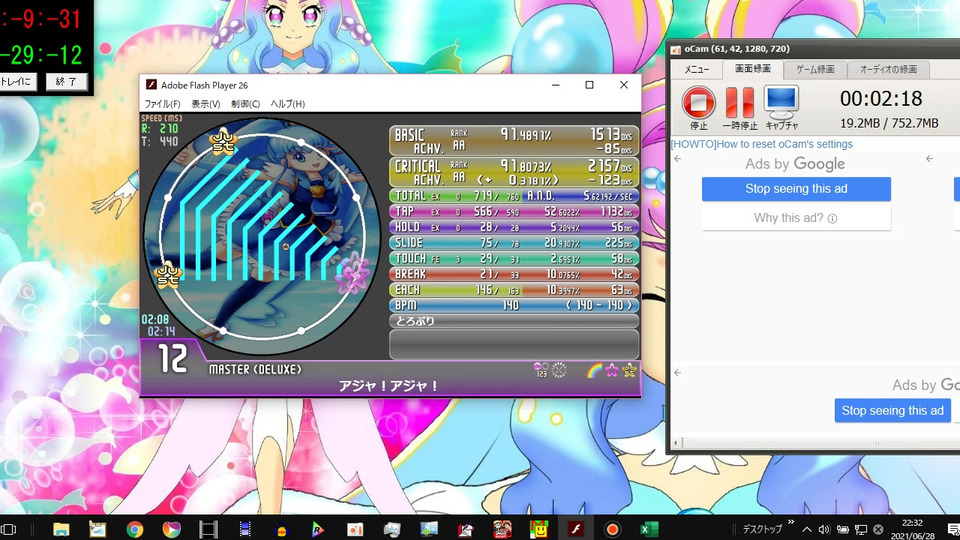The width and height of the screenshot is (960, 540).
Task: Click the とろぷり designer row
Action: click(x=514, y=321)
